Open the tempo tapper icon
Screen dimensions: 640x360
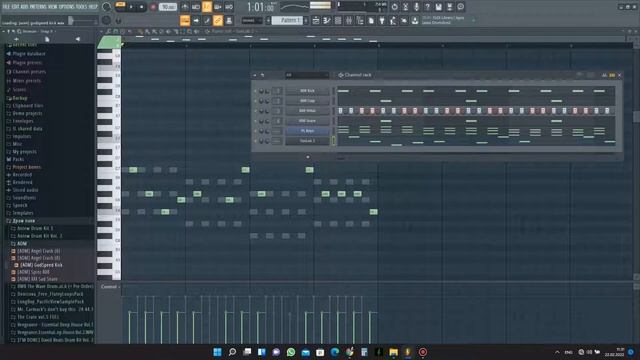[x=393, y=20]
